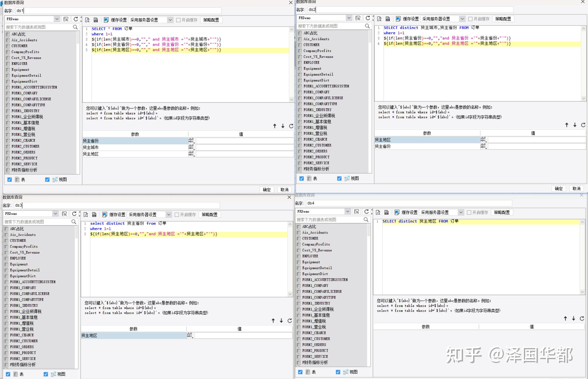Select CUSTOMER table in ds4 list

tap(310, 238)
